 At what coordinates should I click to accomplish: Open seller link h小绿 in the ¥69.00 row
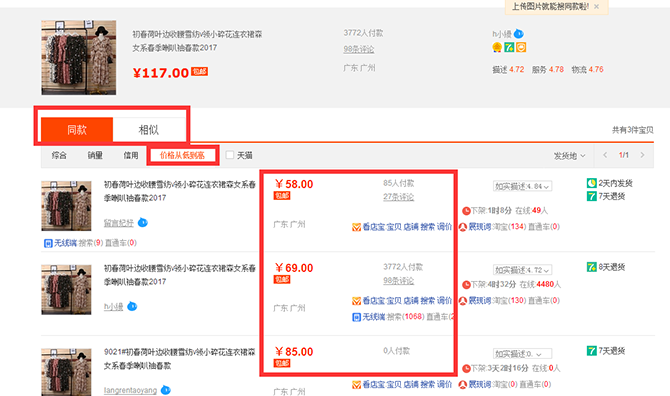(113, 307)
